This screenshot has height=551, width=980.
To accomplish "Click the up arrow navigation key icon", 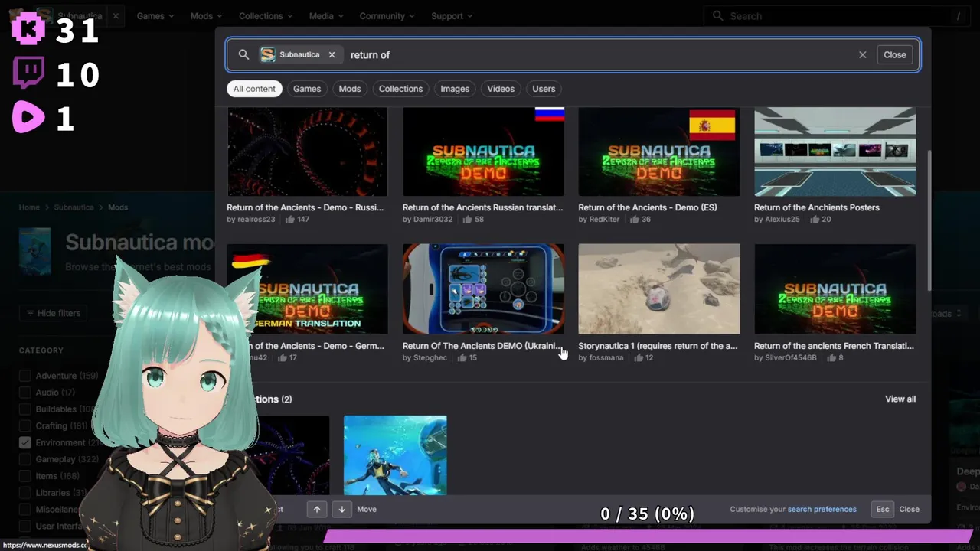I will point(317,509).
